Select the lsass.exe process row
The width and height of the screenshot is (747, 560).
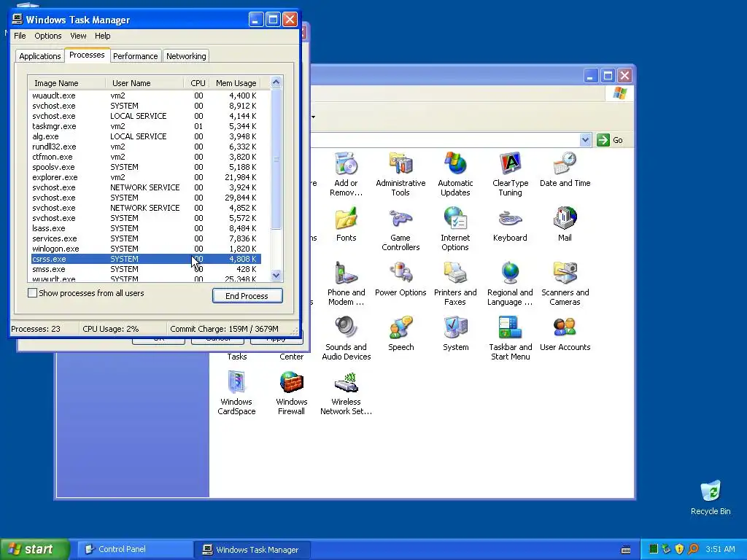click(x=146, y=228)
